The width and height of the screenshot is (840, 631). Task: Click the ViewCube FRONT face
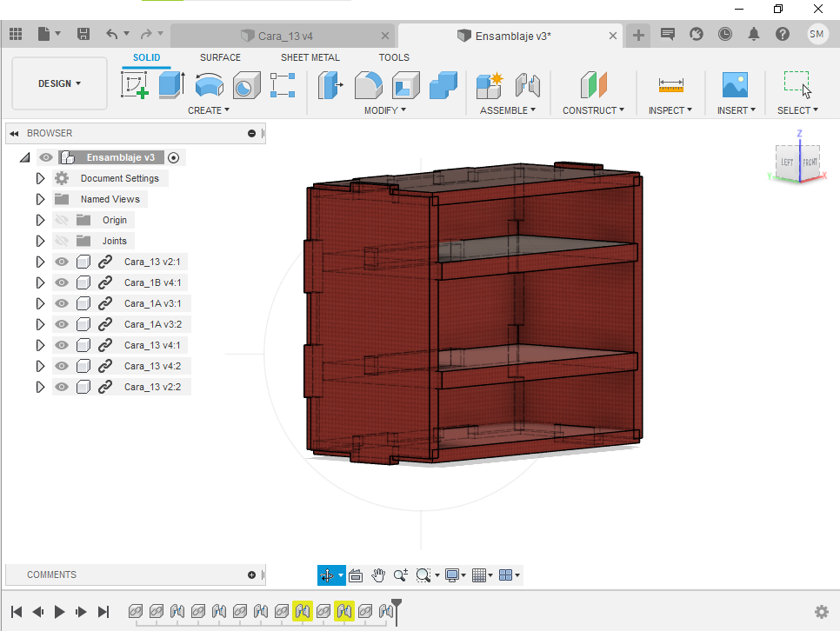click(x=810, y=162)
